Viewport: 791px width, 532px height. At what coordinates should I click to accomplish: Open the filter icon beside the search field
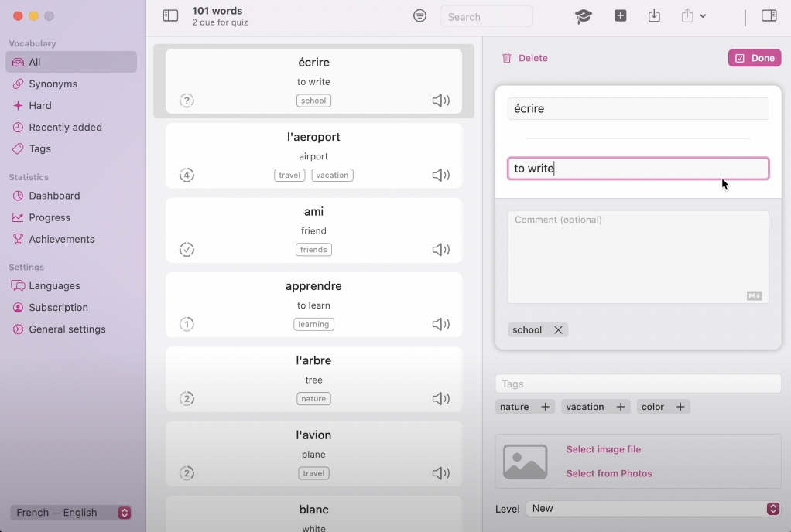click(419, 16)
